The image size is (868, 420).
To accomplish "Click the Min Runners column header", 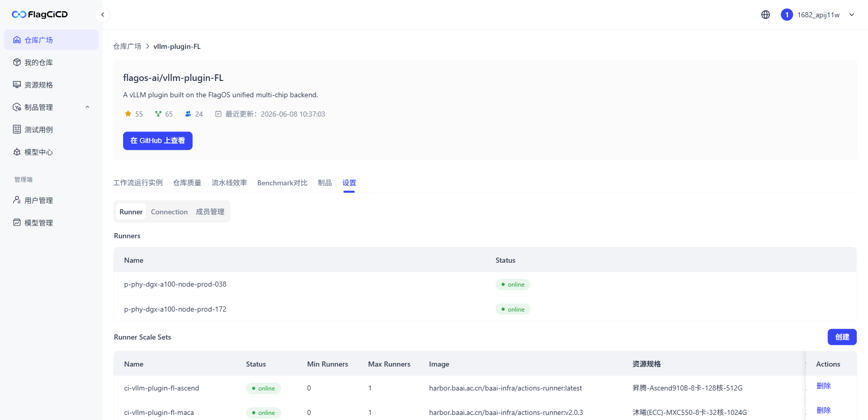I will [327, 364].
